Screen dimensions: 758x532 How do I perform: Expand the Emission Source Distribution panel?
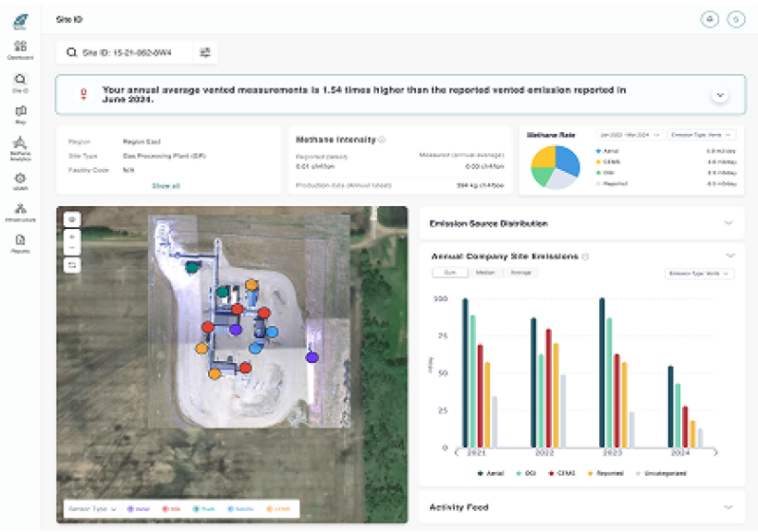click(x=728, y=224)
